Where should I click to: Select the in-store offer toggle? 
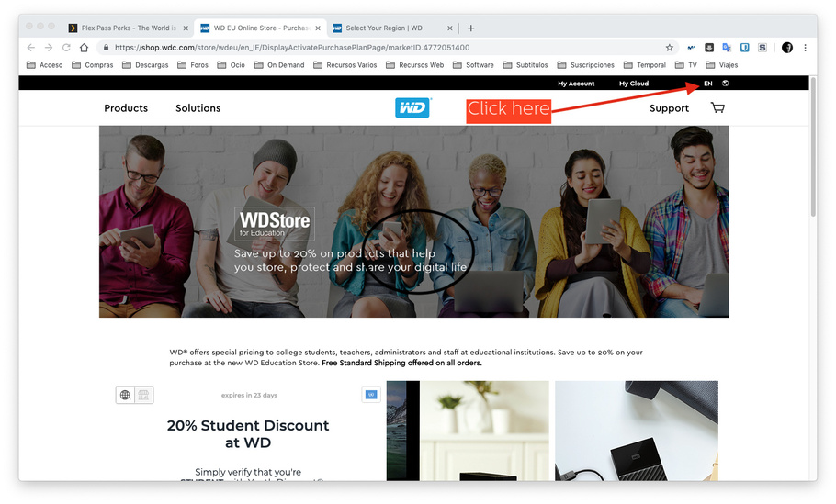tap(143, 395)
